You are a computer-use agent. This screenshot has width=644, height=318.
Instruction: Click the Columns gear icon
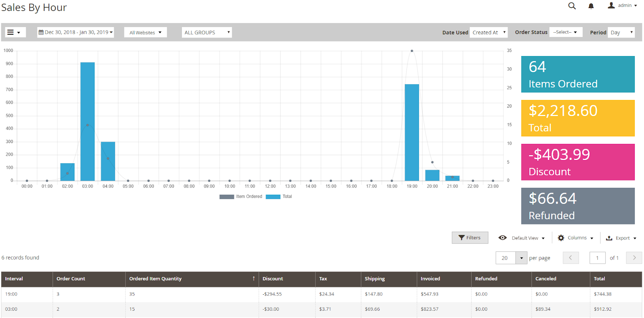[561, 238]
